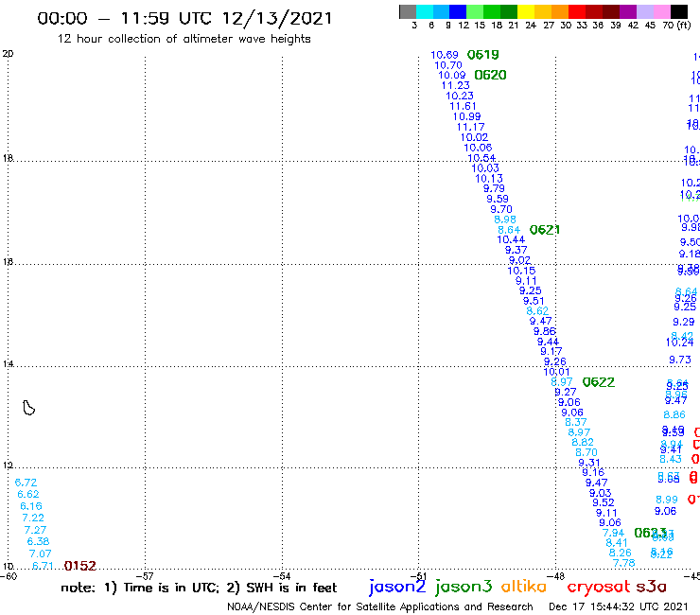Select the s3a satellite legend label
The width and height of the screenshot is (700, 615).
[651, 587]
